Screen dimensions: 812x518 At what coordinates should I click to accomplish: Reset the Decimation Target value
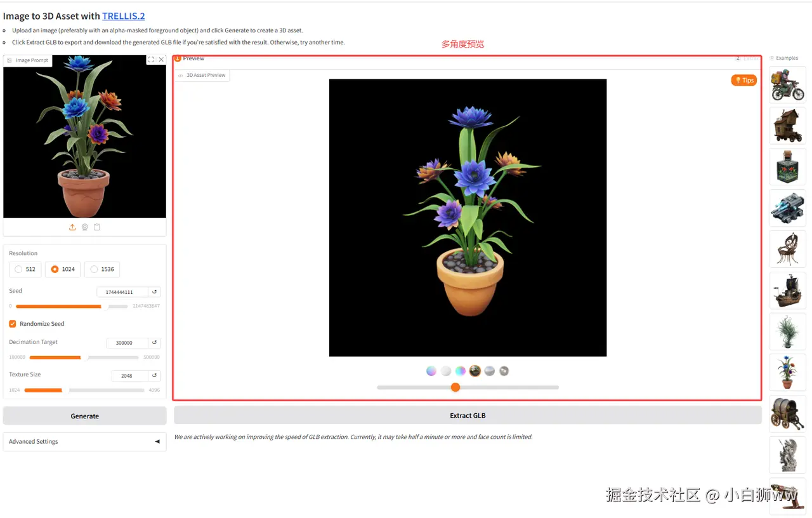pos(154,343)
